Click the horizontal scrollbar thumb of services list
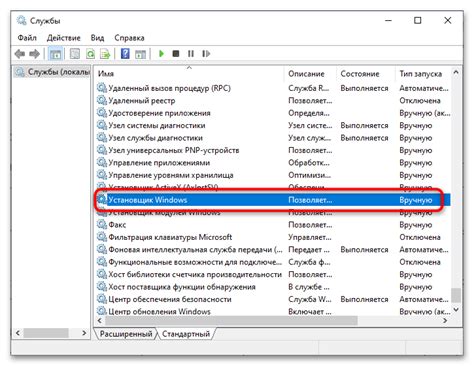474x366 pixels. pos(231,321)
